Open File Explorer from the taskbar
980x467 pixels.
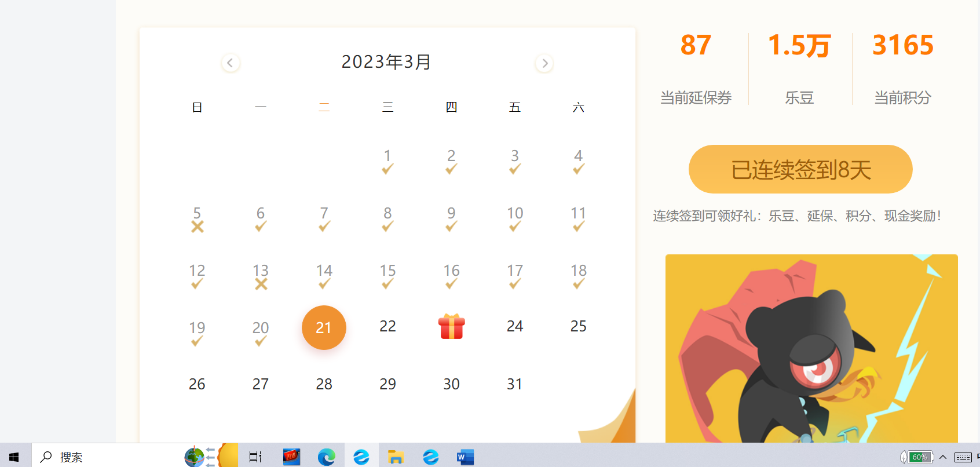tap(396, 457)
